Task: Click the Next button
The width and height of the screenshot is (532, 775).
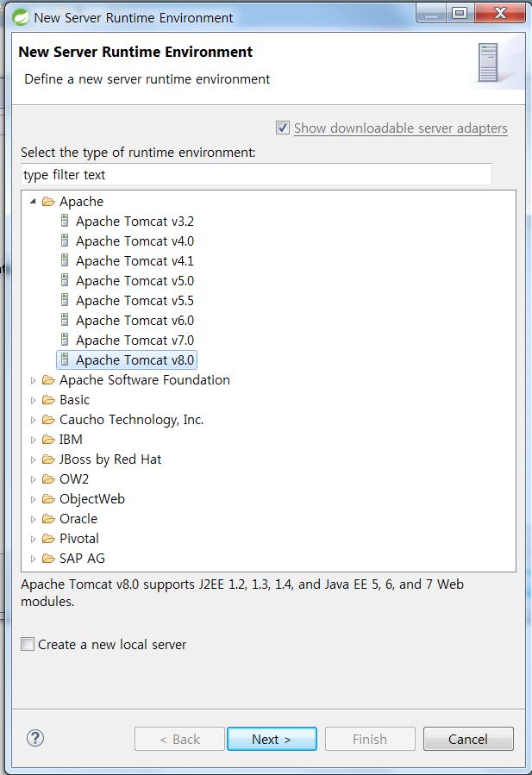Action: pyautogui.click(x=272, y=739)
